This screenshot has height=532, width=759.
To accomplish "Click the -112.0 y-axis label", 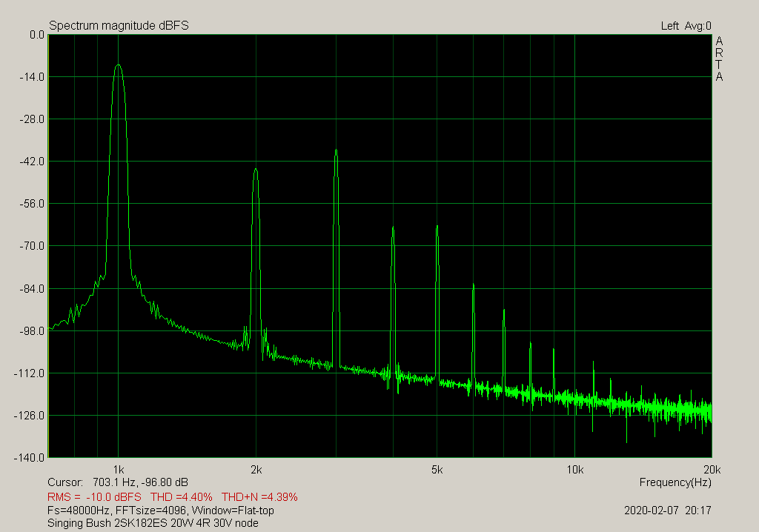I will click(30, 373).
